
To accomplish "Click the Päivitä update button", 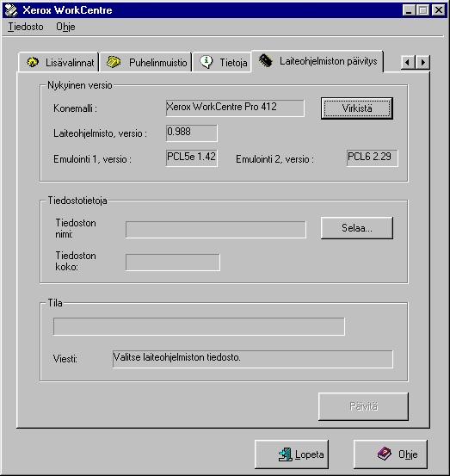I will (x=363, y=406).
